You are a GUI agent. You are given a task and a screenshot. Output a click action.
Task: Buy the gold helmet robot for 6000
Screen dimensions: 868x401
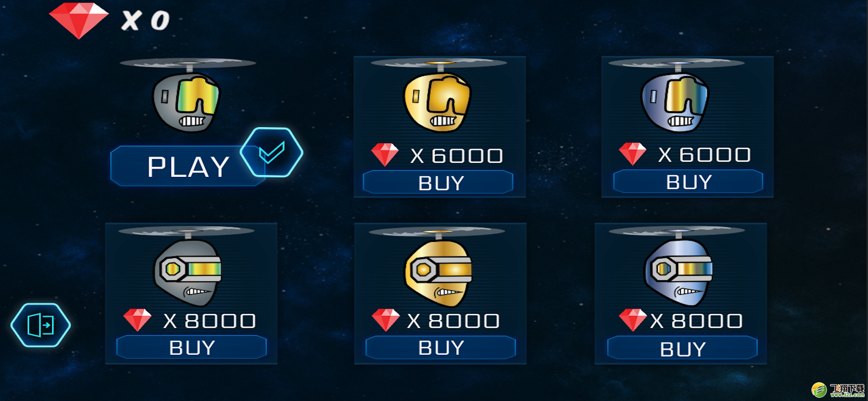(x=438, y=182)
